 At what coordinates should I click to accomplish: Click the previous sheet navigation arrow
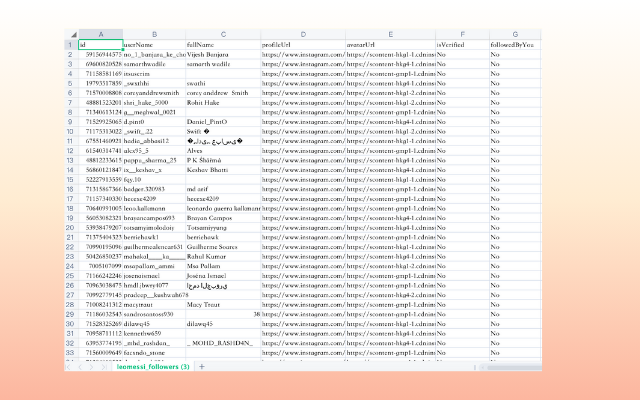(x=81, y=367)
